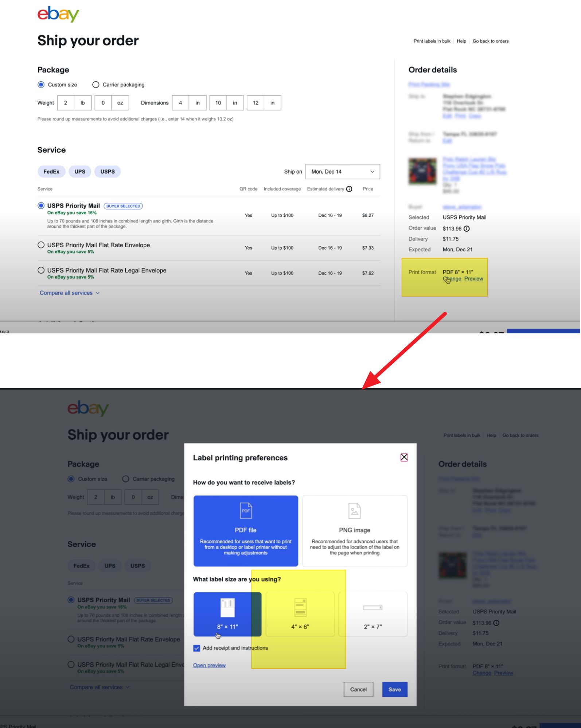Cancel the label printing preferences dialog
This screenshot has height=728, width=581.
358,689
